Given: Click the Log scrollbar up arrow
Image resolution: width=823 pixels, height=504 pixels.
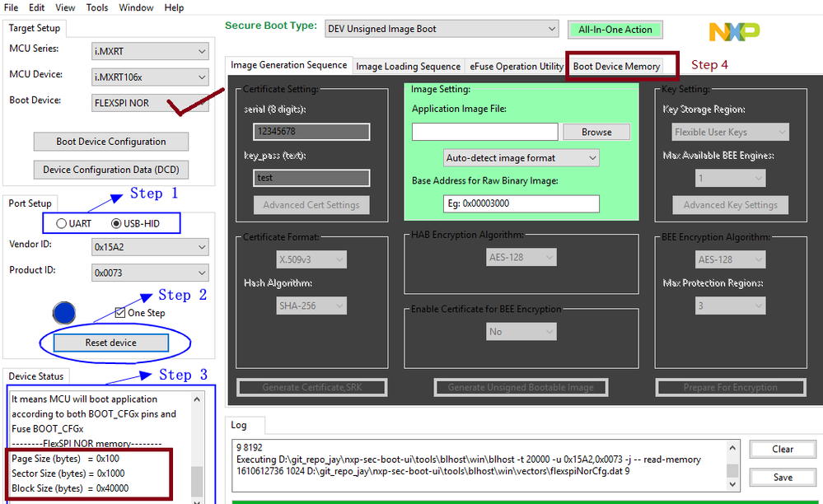Looking at the screenshot, I should pos(732,447).
